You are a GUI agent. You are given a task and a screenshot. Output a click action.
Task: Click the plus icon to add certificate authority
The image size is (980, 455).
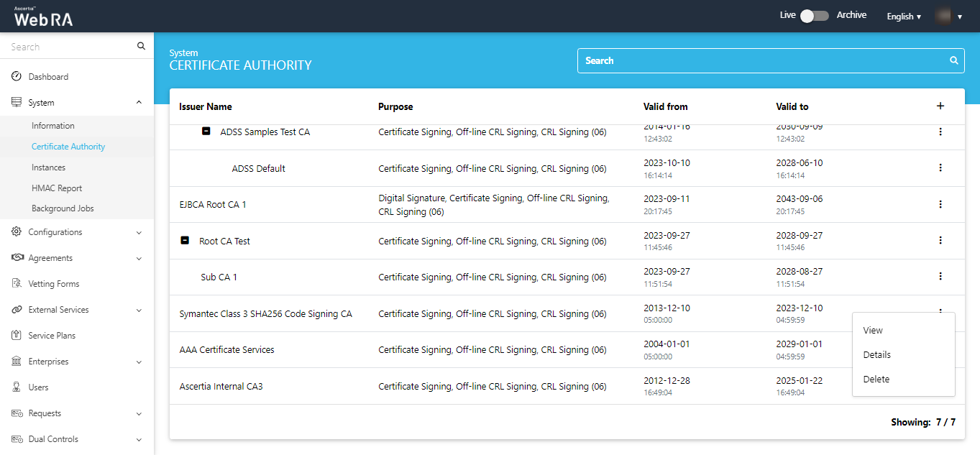[x=940, y=106]
